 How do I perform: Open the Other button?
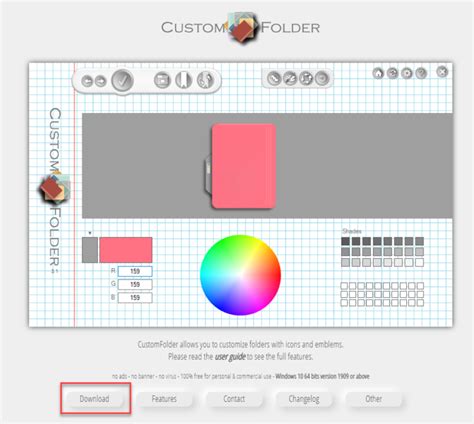[374, 399]
